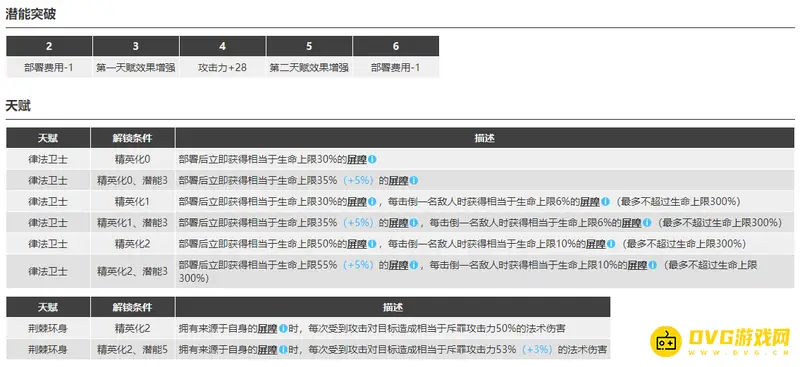Click 律法卫士 name cell in 精英化2、潜能3 row
Image resolution: width=800 pixels, height=367 pixels.
(x=48, y=272)
